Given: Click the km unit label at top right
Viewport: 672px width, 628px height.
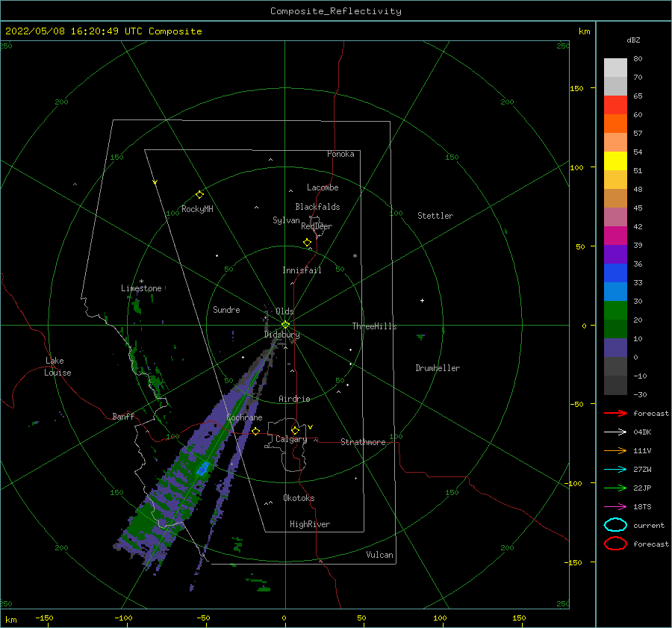Looking at the screenshot, I should coord(584,31).
